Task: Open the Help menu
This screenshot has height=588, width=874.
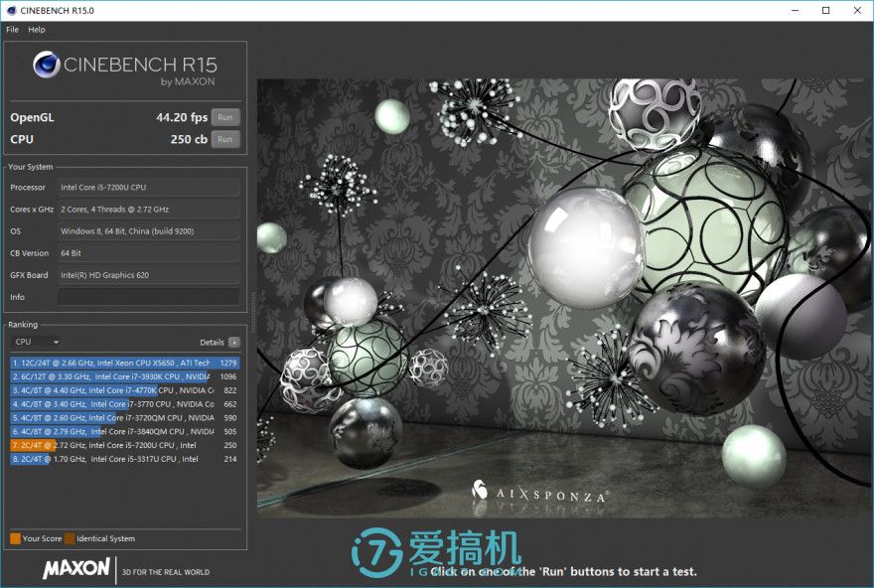Action: (x=37, y=30)
